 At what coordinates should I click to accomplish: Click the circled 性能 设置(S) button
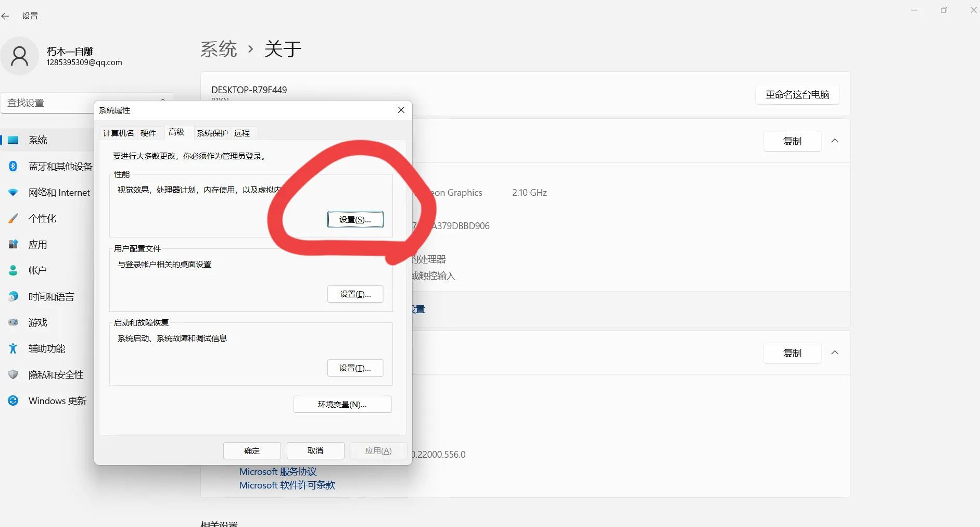[x=355, y=219]
